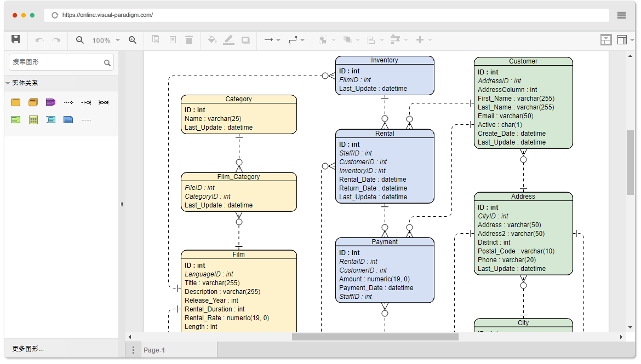Click the Zoom Out magnifier
The image size is (641, 364).
[x=80, y=40]
